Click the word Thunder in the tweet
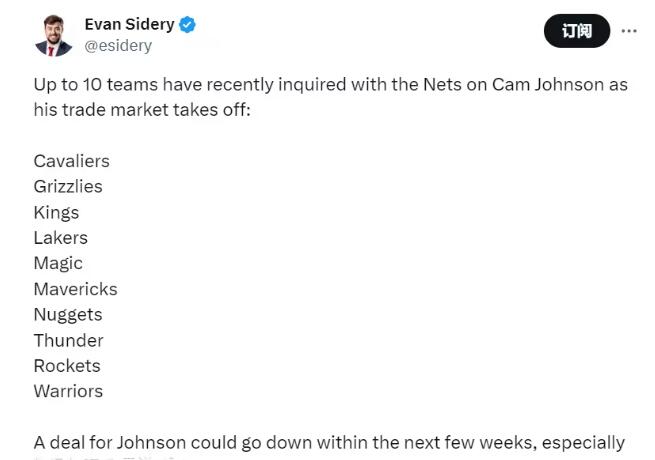Image resolution: width=655 pixels, height=460 pixels. [68, 340]
